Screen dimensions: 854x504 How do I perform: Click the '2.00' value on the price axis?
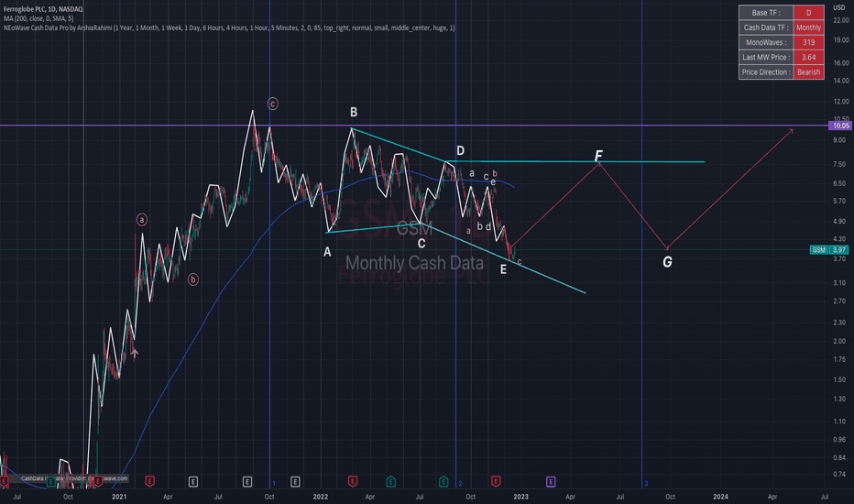tap(839, 341)
